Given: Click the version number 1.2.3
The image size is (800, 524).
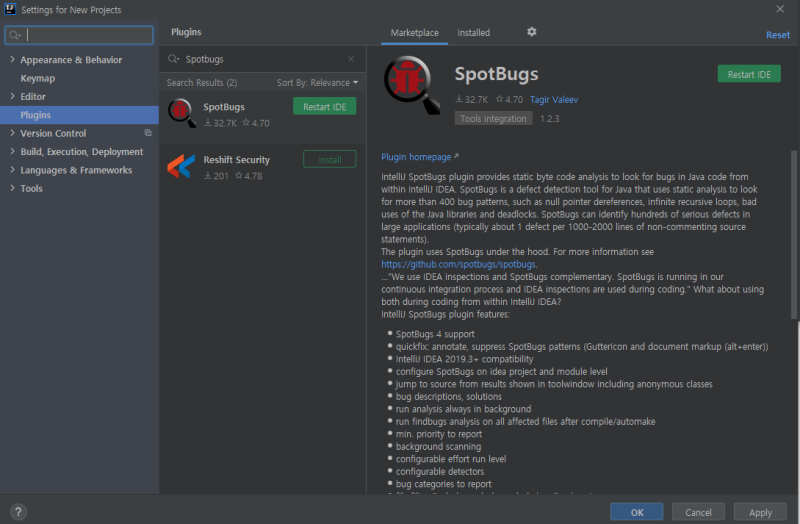Looking at the screenshot, I should click(549, 118).
